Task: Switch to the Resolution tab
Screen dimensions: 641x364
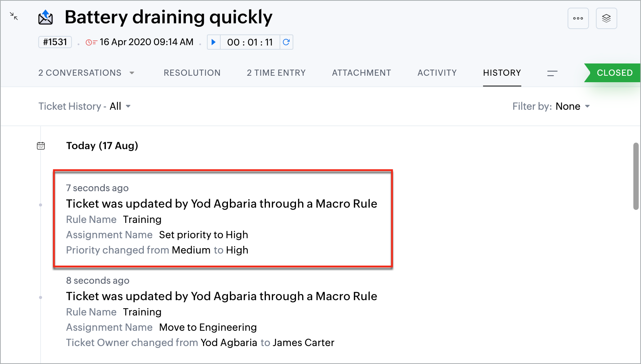Action: point(192,73)
